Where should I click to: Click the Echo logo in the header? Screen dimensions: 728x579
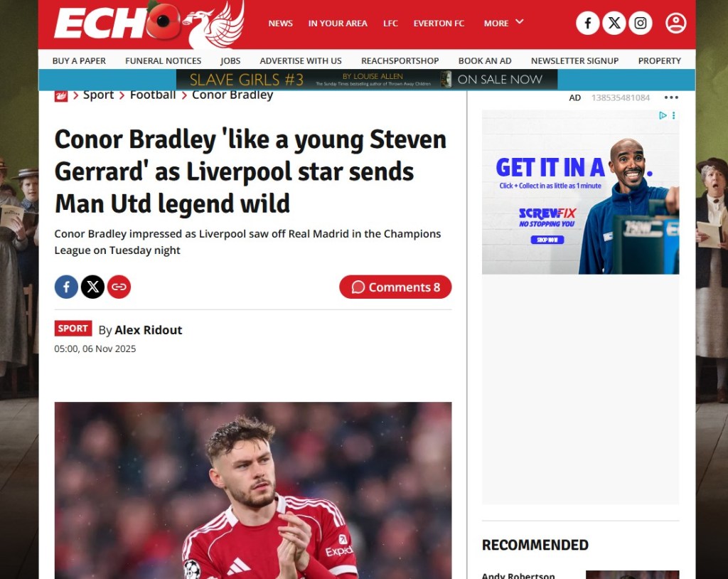pos(149,24)
